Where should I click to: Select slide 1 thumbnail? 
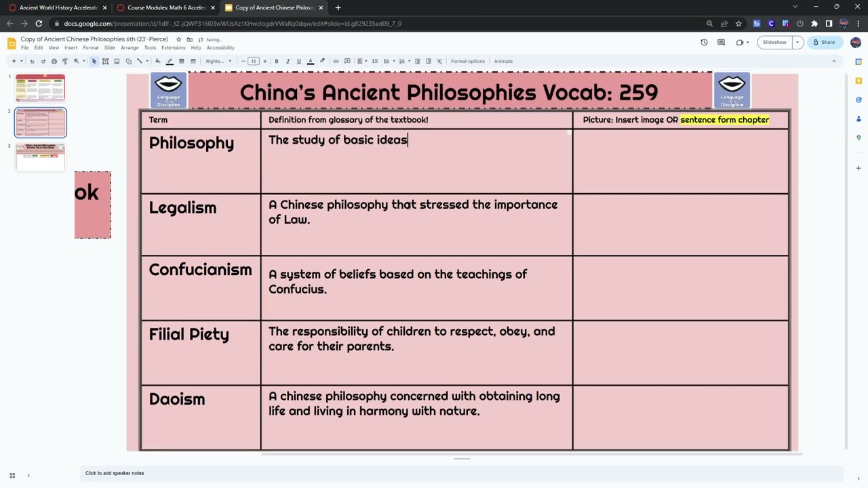click(x=41, y=88)
